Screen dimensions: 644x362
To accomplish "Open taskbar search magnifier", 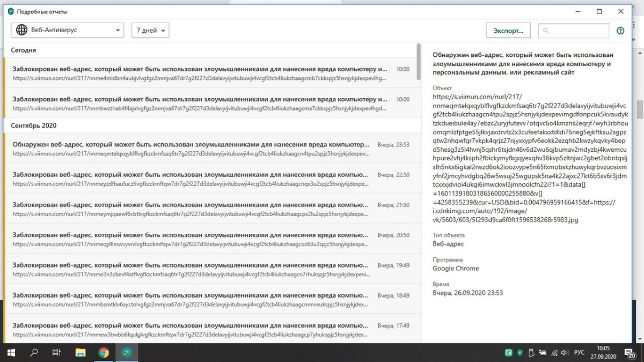I will pos(34,352).
